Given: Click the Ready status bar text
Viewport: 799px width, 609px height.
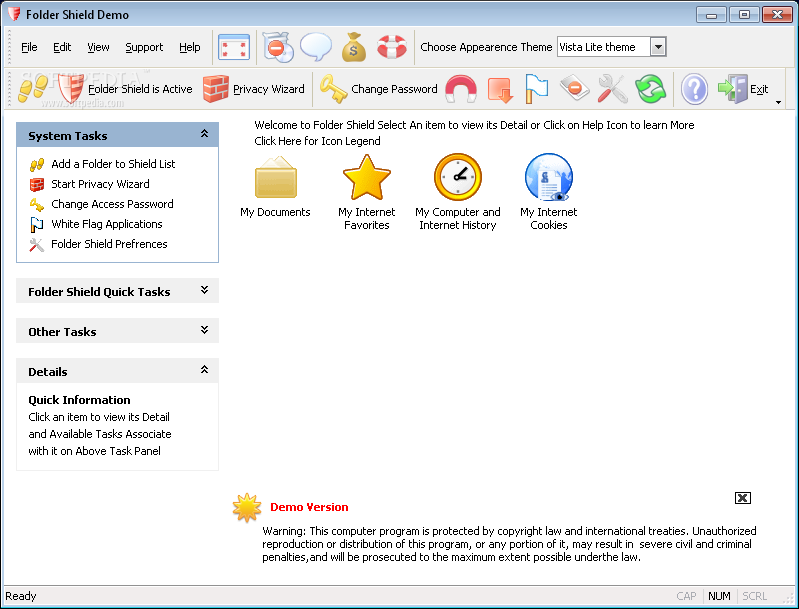Looking at the screenshot, I should click(x=21, y=596).
